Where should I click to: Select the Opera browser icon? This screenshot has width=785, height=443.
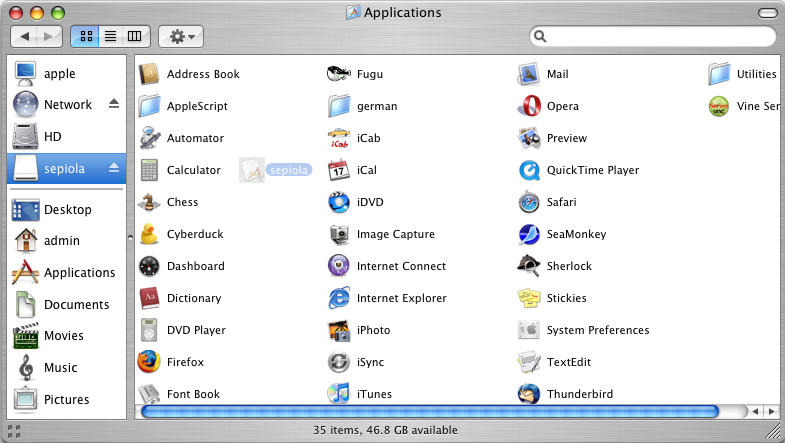point(529,106)
